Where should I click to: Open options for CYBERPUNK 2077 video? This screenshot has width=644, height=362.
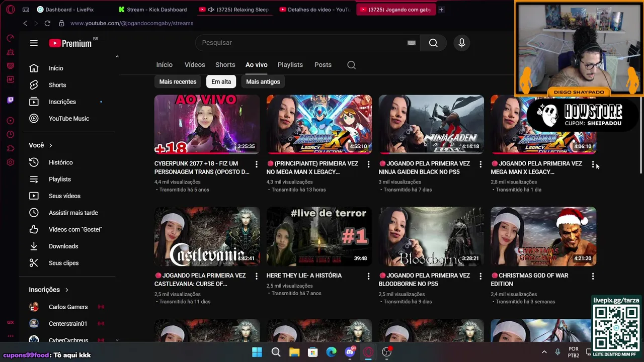(257, 164)
